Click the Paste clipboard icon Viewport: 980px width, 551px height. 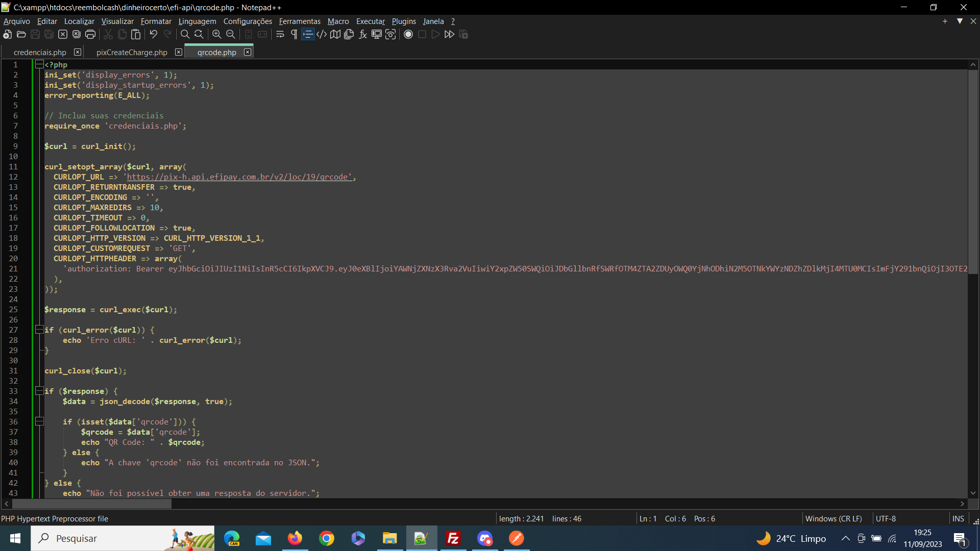(136, 34)
